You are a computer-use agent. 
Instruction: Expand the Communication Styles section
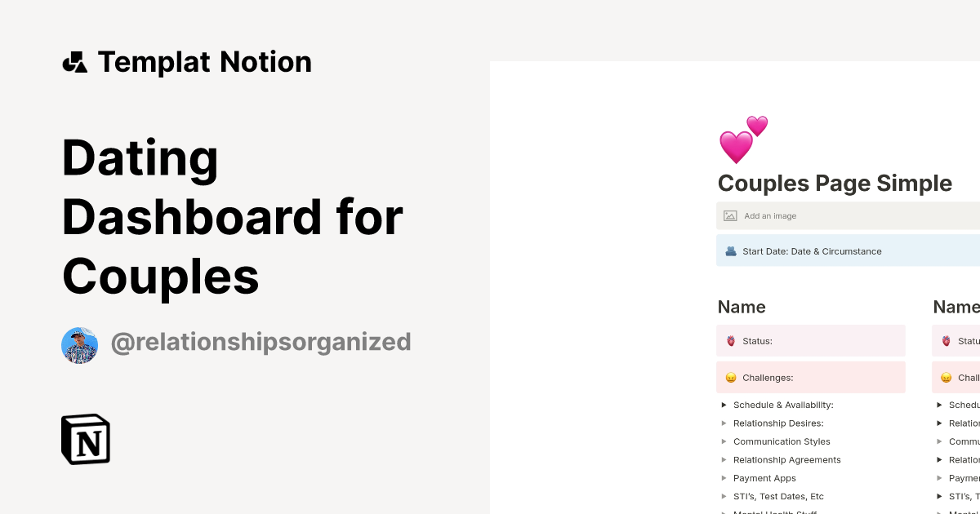click(724, 441)
